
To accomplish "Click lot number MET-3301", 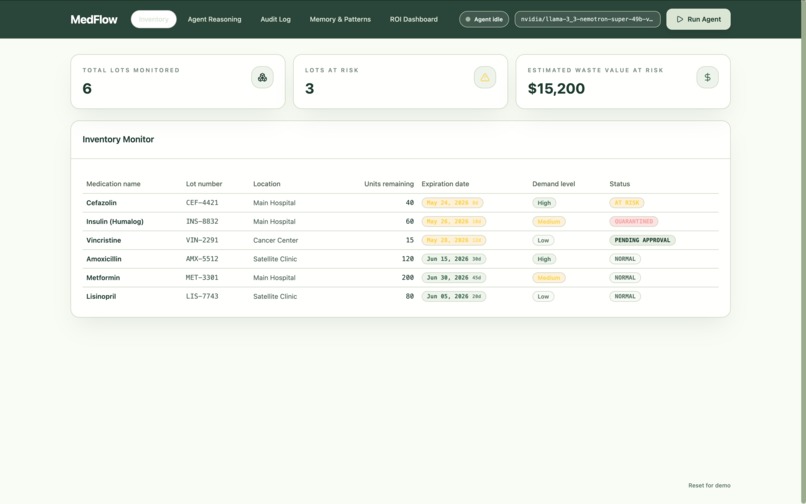I will [202, 277].
